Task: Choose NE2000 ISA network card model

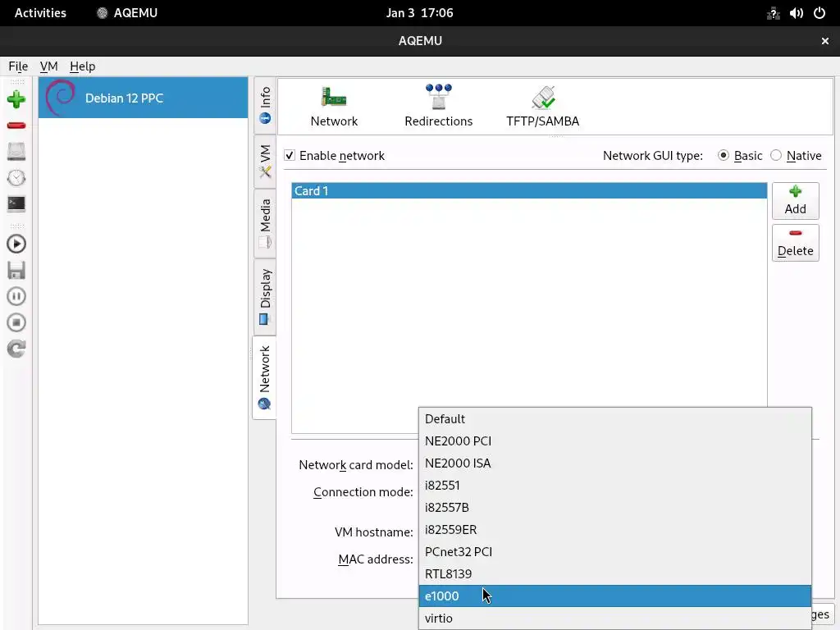Action: pos(615,463)
